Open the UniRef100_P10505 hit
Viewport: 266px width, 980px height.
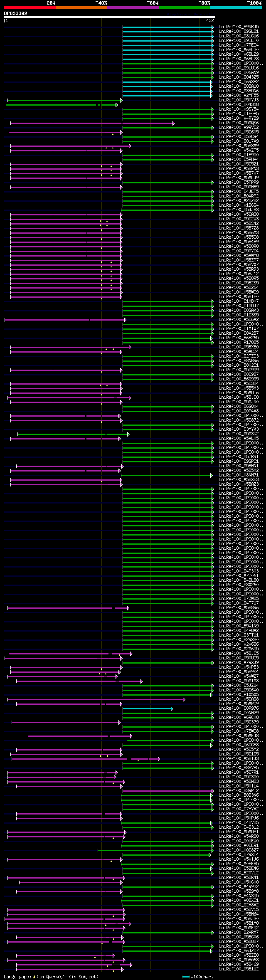[x=239, y=695]
